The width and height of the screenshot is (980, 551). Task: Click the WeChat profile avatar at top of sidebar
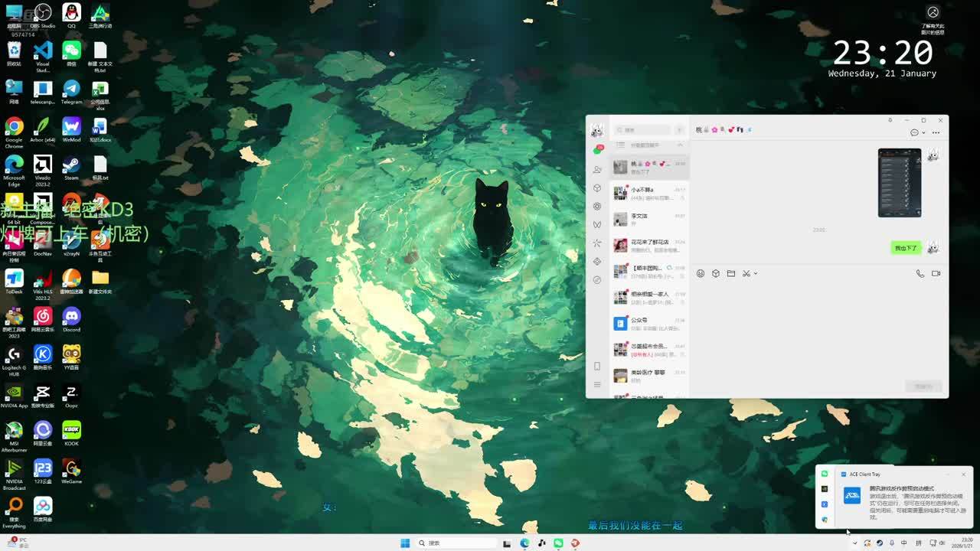pos(597,131)
